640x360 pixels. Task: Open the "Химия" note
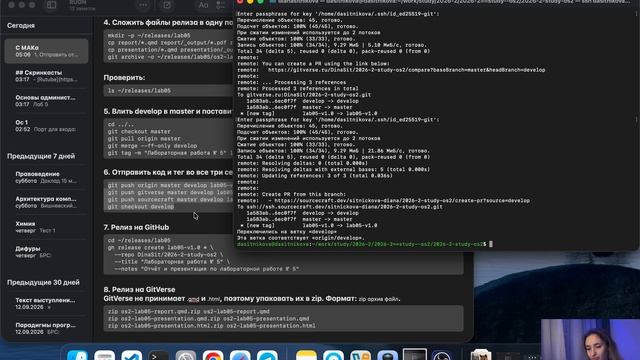point(47,227)
